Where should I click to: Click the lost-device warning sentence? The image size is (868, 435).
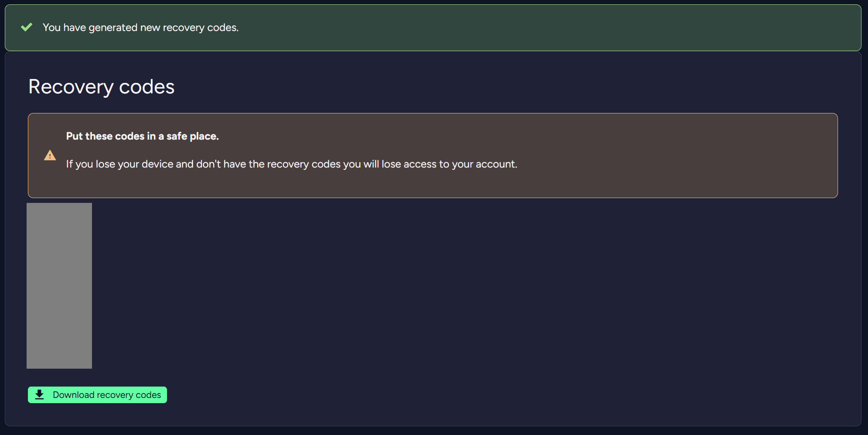click(x=291, y=164)
